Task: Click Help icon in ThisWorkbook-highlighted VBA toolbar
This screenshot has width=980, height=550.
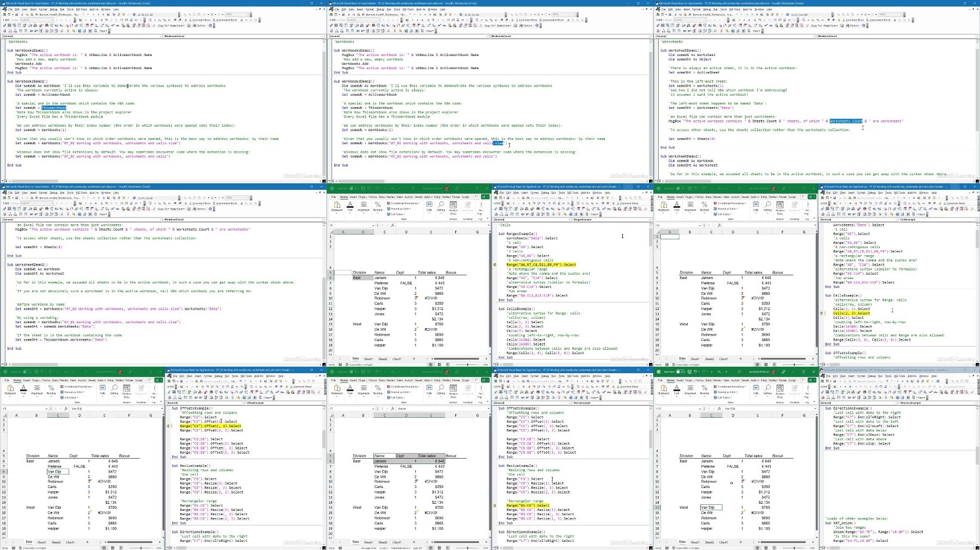Action: [134, 15]
